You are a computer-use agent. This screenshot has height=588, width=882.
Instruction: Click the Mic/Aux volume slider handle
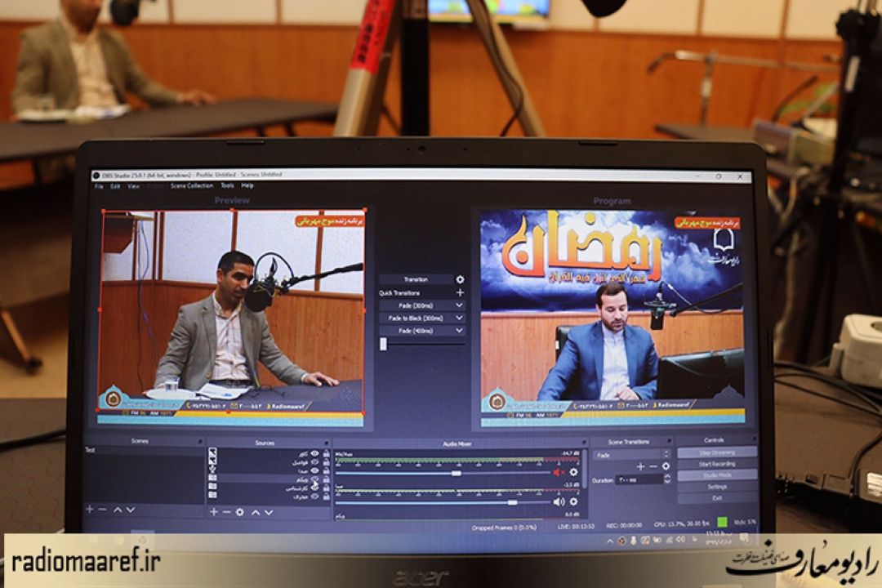[457, 473]
